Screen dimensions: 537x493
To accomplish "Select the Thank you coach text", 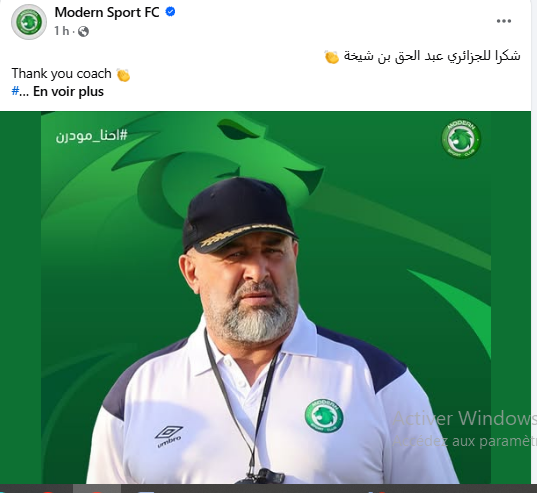I will 62,74.
